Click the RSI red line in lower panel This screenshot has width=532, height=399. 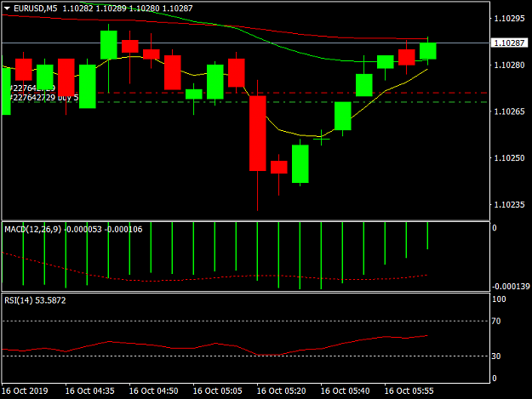(215, 345)
